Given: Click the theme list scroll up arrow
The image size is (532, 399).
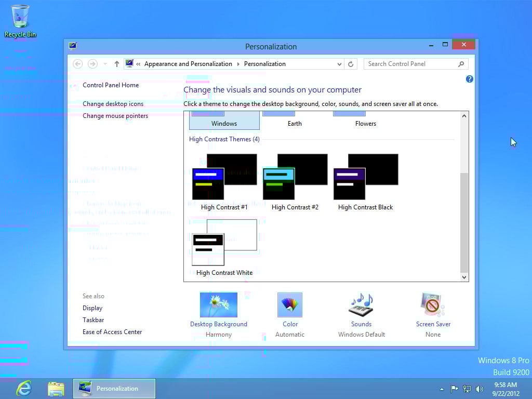Looking at the screenshot, I should coord(464,116).
